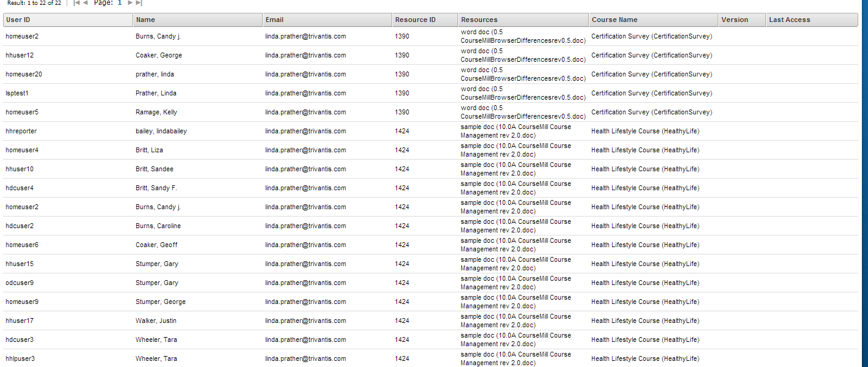Go to the next results page
The height and width of the screenshot is (367, 868).
click(x=129, y=3)
